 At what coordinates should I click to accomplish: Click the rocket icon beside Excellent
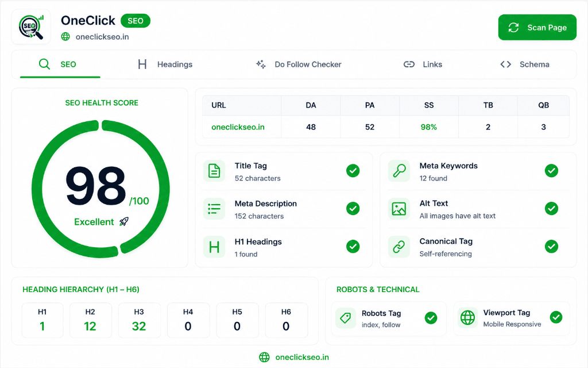(x=124, y=221)
